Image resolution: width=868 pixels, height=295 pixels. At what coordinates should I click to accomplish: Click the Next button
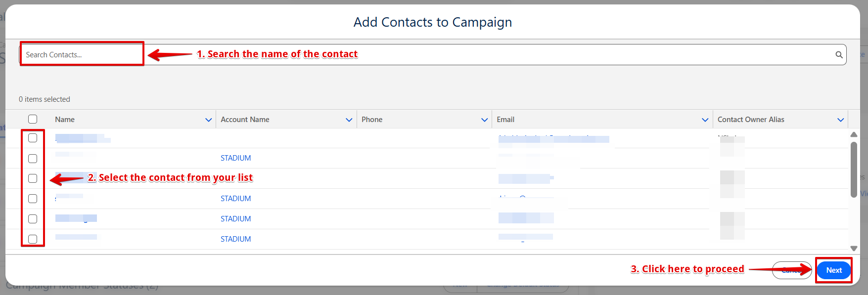click(x=834, y=270)
